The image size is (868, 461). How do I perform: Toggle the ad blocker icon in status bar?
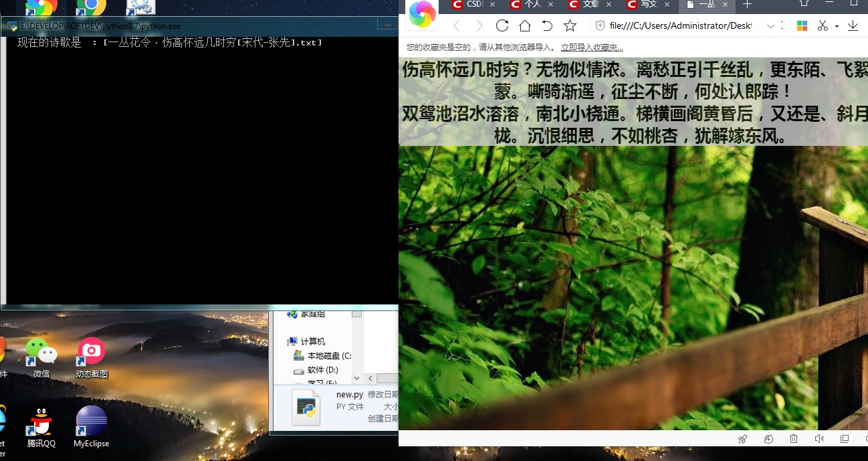pos(769,439)
